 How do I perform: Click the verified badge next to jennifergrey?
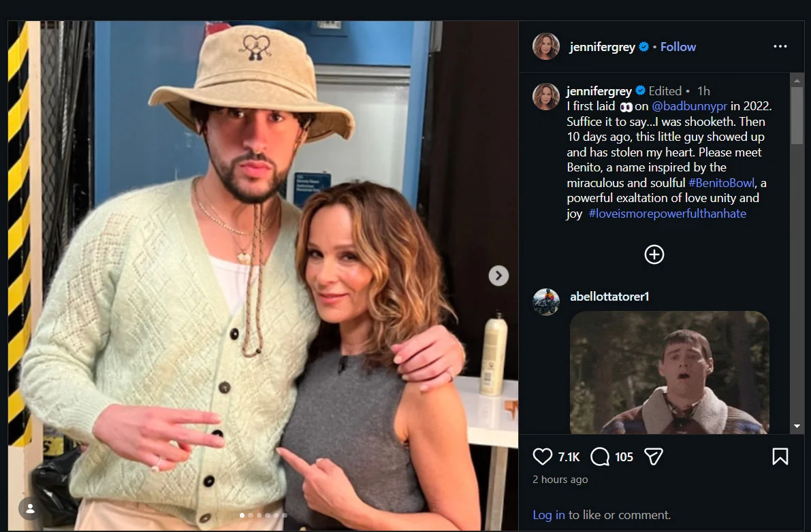(x=643, y=47)
